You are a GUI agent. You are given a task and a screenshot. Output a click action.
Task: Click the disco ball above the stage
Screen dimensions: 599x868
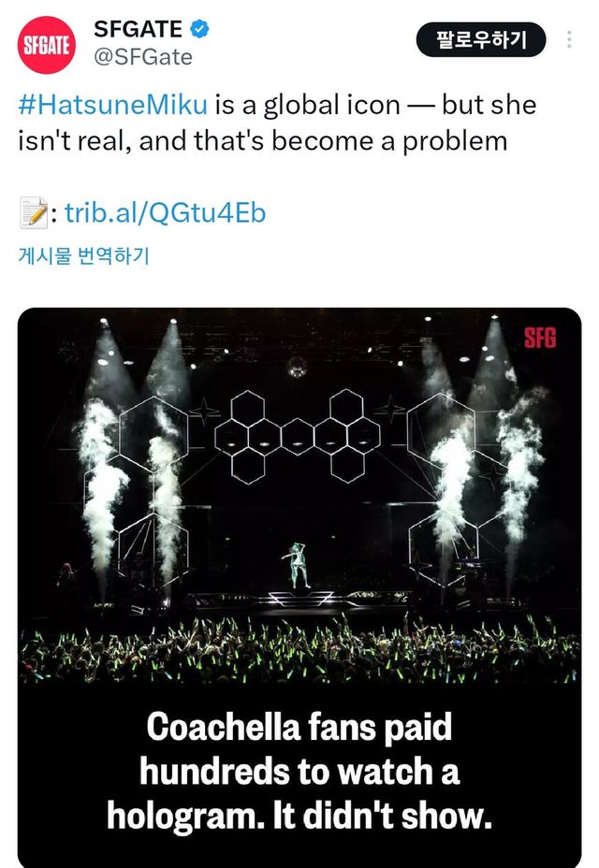296,366
